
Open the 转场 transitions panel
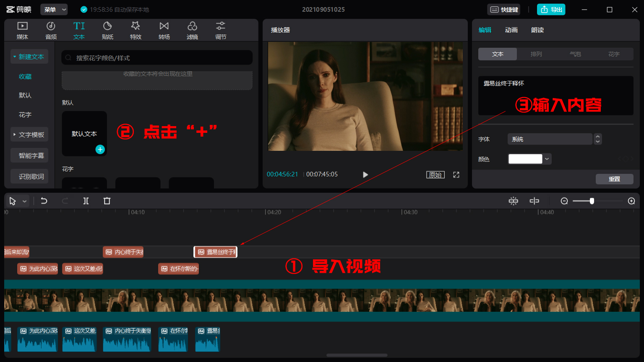tap(164, 29)
